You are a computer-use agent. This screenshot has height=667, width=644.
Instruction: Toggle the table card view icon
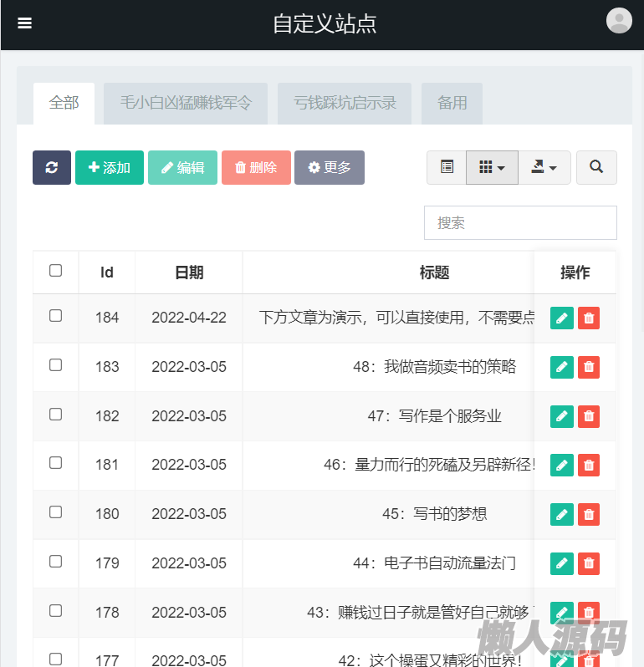(x=447, y=167)
